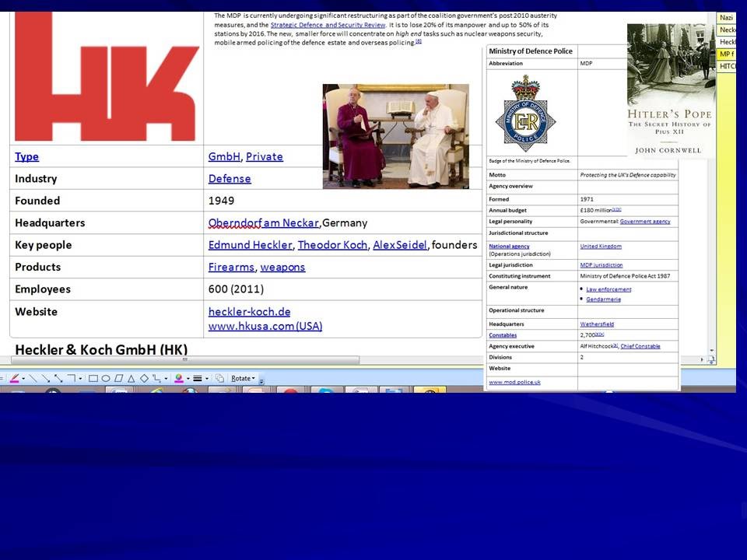This screenshot has width=747, height=560.
Task: Switch to the Neck tab
Action: pyautogui.click(x=727, y=30)
